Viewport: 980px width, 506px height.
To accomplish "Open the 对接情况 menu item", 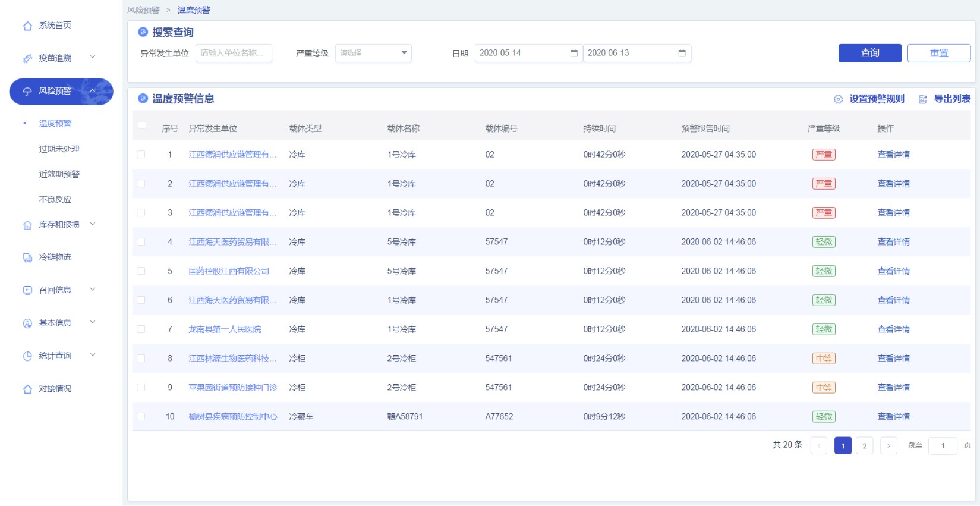I will click(55, 389).
